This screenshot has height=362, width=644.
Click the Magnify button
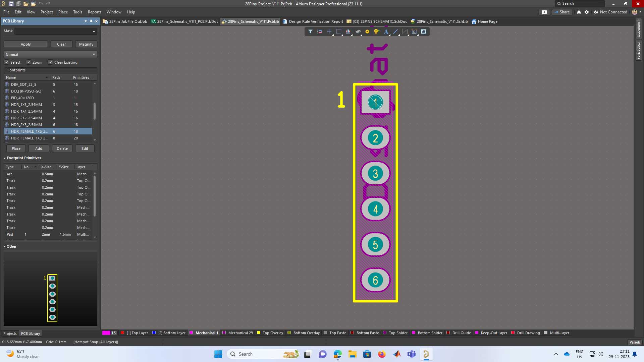point(86,44)
